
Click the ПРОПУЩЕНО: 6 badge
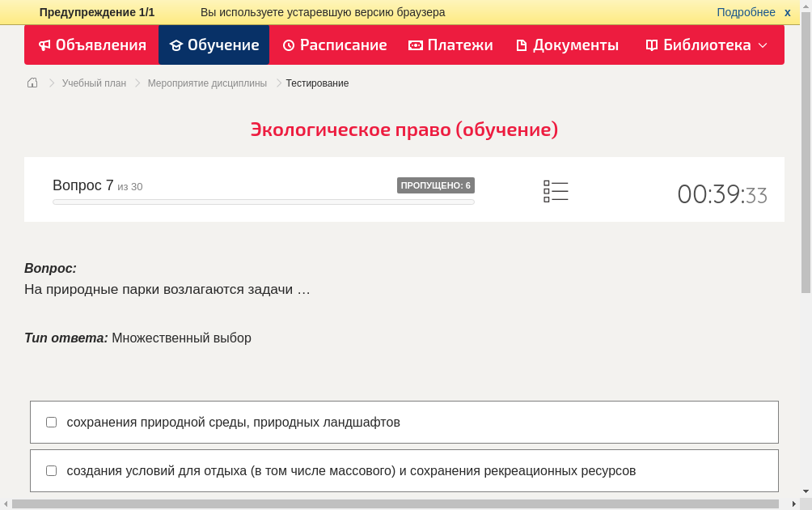436,185
